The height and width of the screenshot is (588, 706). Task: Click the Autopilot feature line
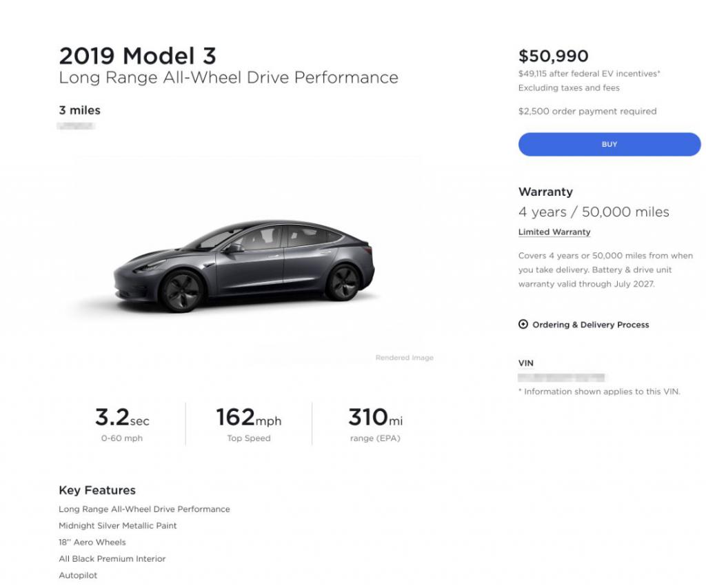click(x=78, y=576)
